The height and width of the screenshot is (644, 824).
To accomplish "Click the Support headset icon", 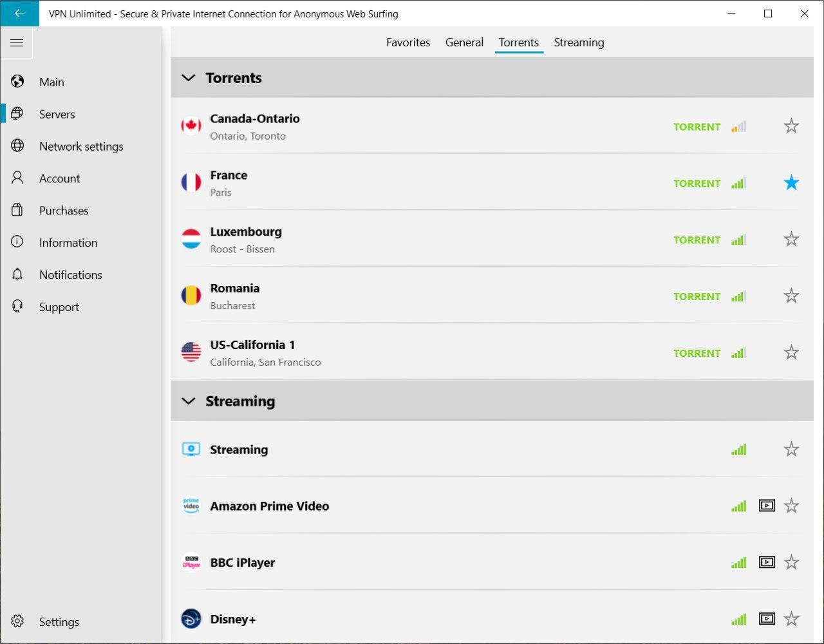I will click(x=17, y=307).
